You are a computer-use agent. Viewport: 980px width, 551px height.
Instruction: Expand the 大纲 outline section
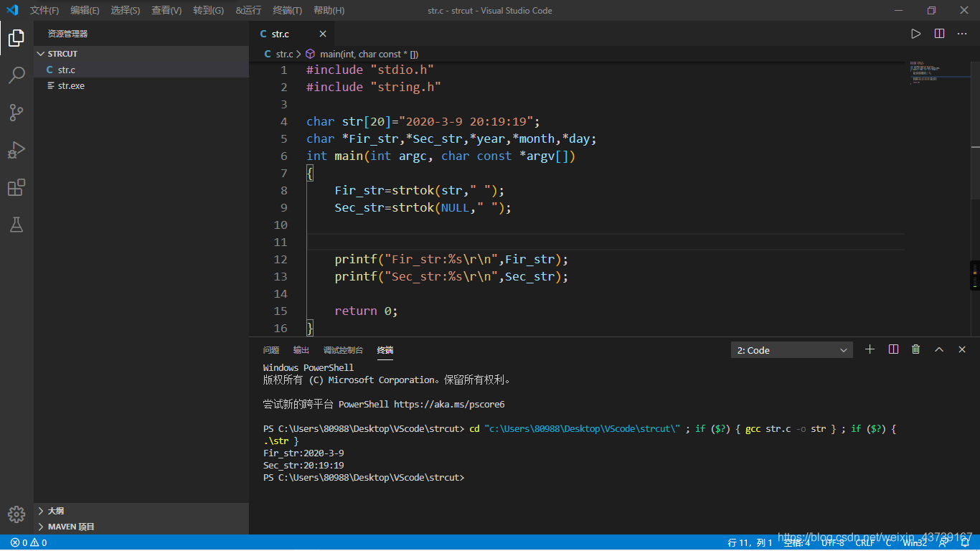click(141, 511)
